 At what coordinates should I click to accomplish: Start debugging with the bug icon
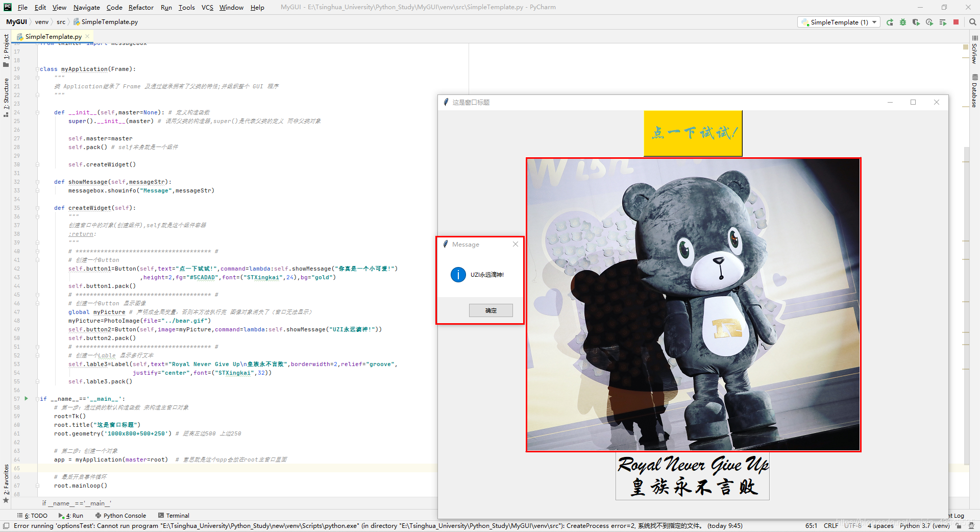tap(903, 22)
